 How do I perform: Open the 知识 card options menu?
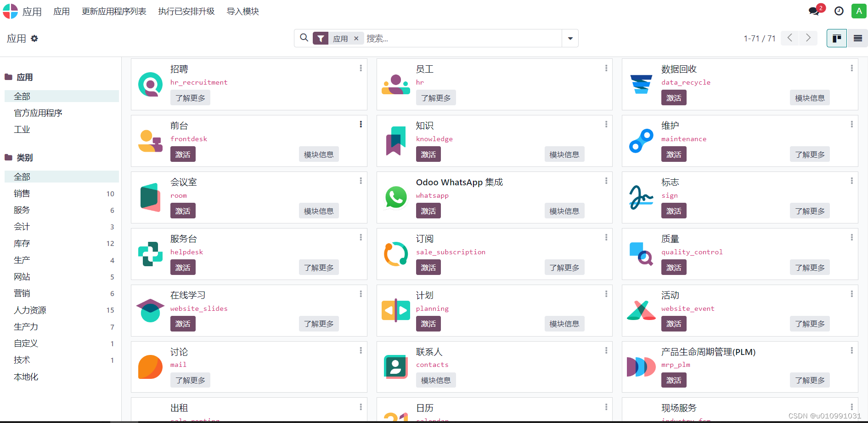tap(606, 124)
